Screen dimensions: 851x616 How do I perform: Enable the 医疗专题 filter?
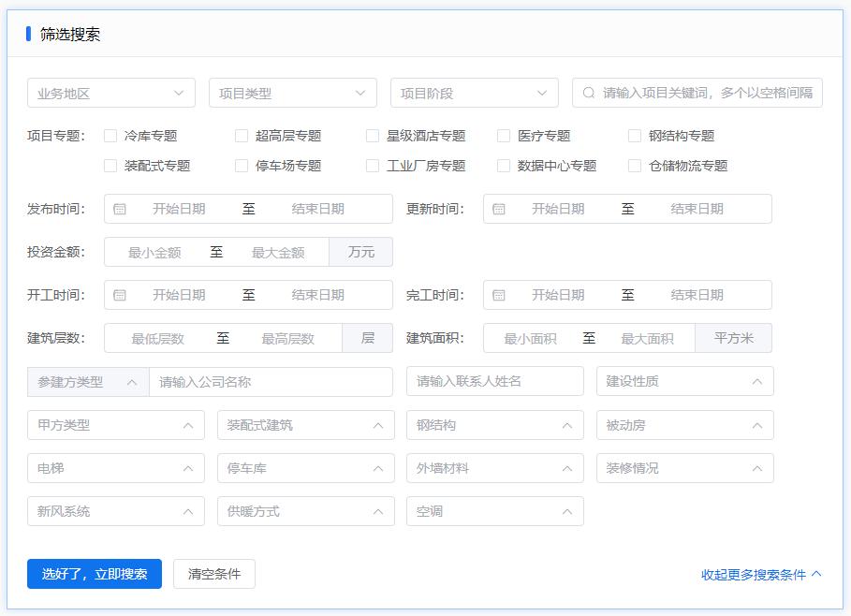click(503, 135)
